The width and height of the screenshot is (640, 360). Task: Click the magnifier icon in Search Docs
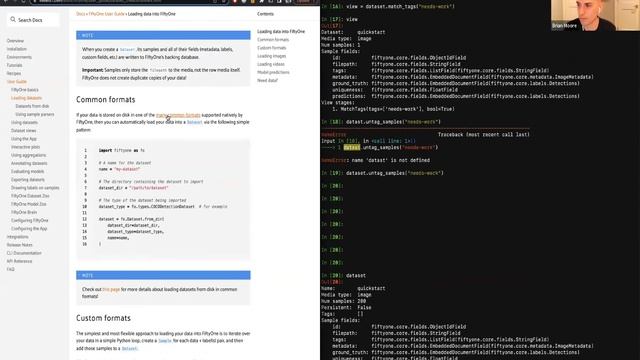pos(13,19)
